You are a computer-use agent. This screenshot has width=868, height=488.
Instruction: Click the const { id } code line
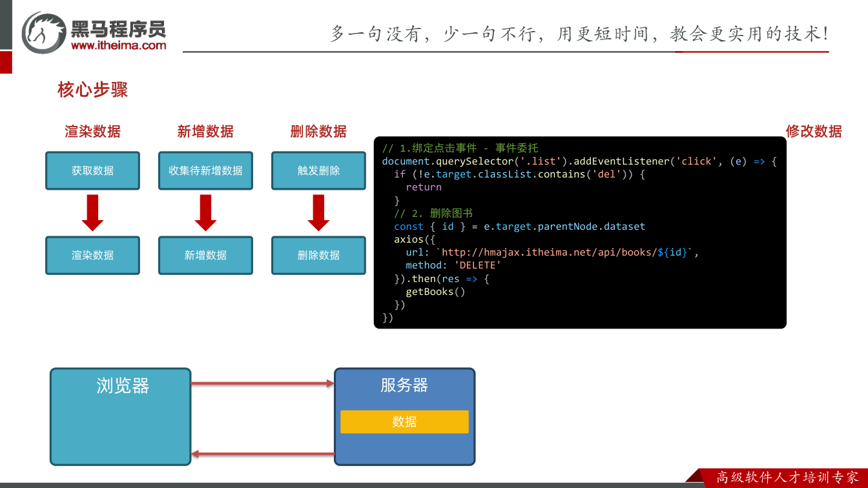pyautogui.click(x=520, y=227)
